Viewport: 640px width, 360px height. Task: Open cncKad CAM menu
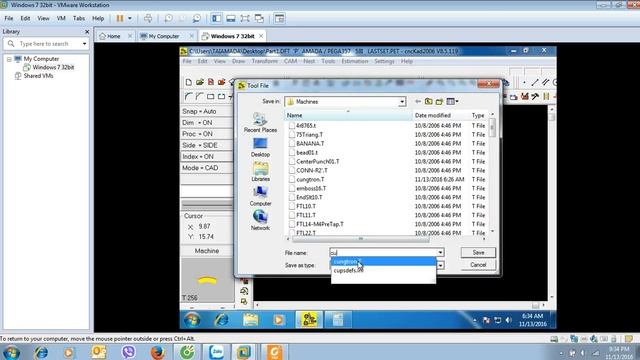(x=290, y=61)
